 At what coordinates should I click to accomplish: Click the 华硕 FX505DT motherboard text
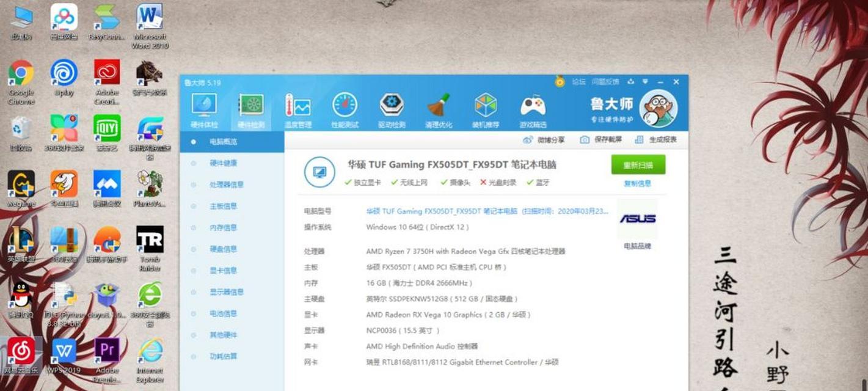436,267
